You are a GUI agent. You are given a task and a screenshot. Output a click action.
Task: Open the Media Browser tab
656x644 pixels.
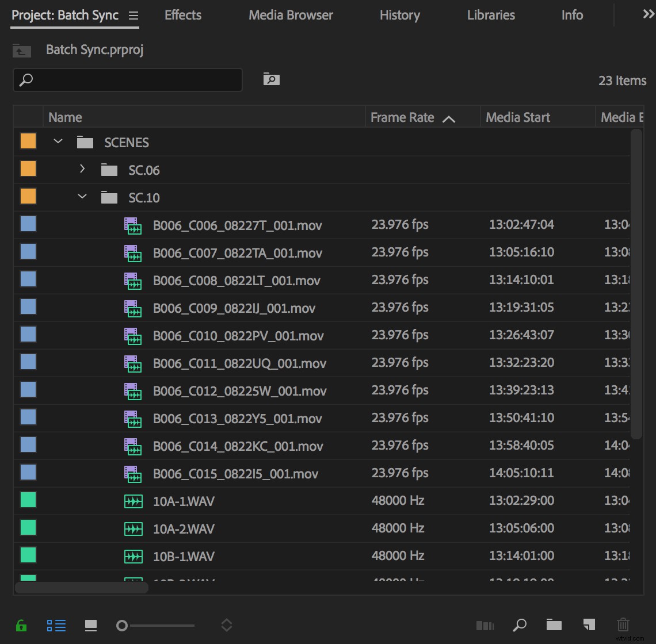point(291,16)
